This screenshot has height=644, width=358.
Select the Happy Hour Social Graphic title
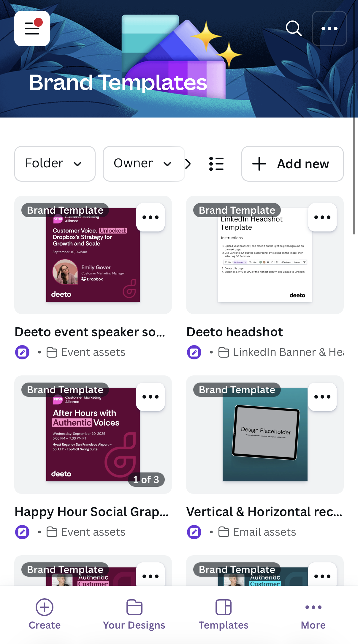click(92, 512)
